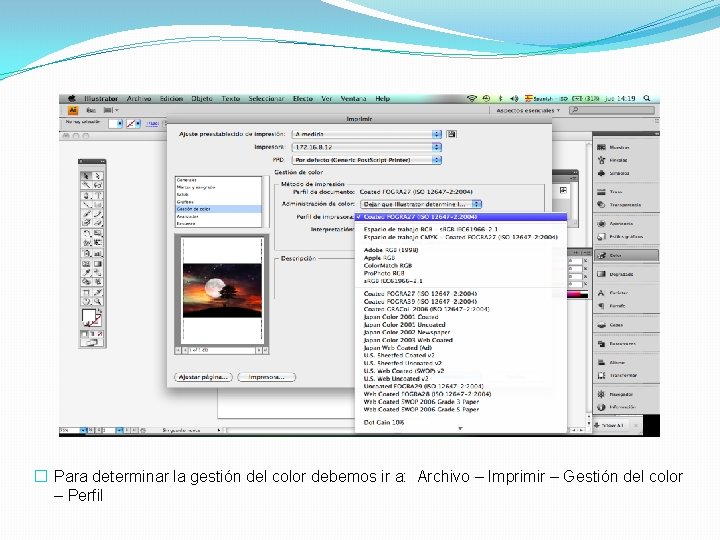Select the Zoom magnifier tool
The image size is (720, 540).
98,302
